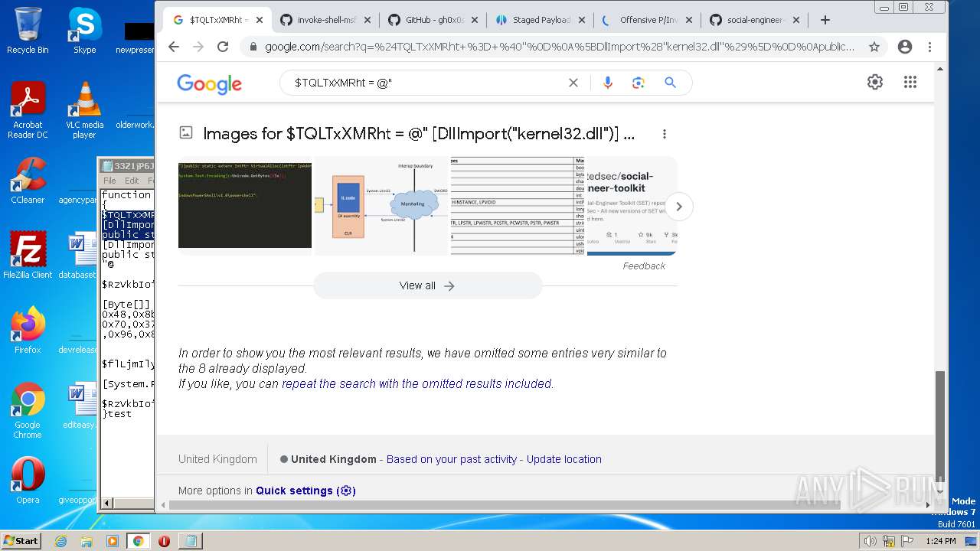Click the View all images button
Screen dimensions: 980x551
click(427, 285)
